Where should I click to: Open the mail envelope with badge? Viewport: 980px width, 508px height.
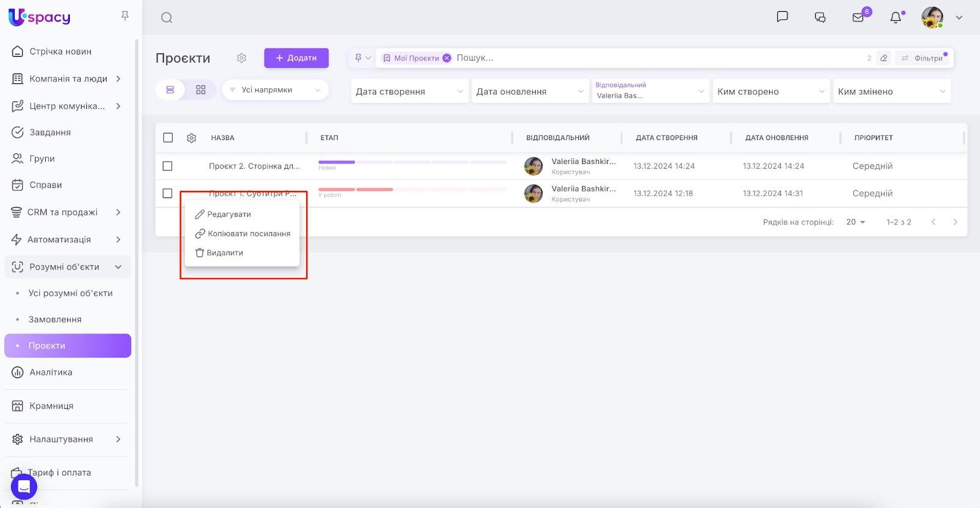click(858, 18)
